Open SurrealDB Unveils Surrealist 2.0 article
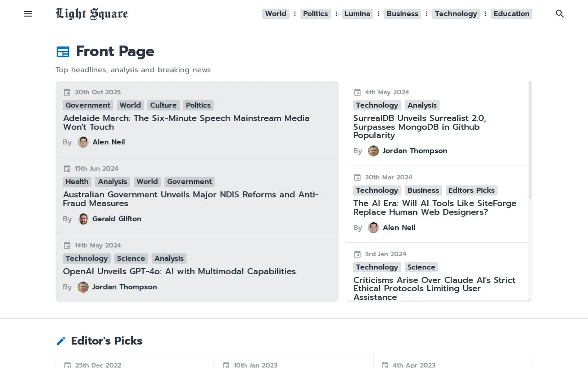The image size is (588, 368). (x=419, y=126)
